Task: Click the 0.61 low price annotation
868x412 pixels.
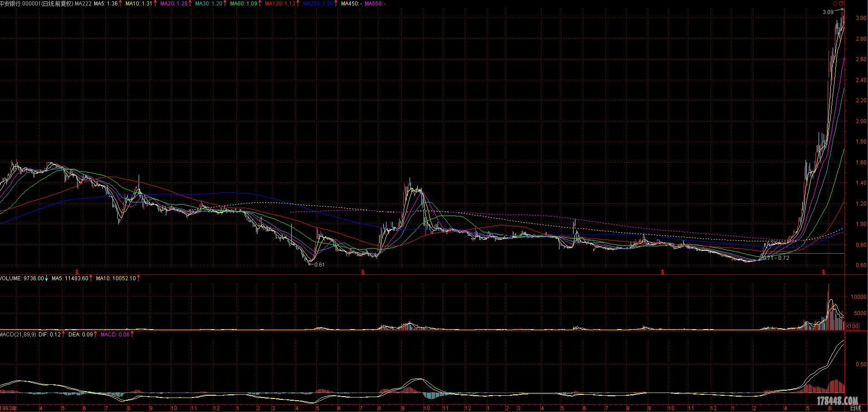Action: (x=319, y=265)
